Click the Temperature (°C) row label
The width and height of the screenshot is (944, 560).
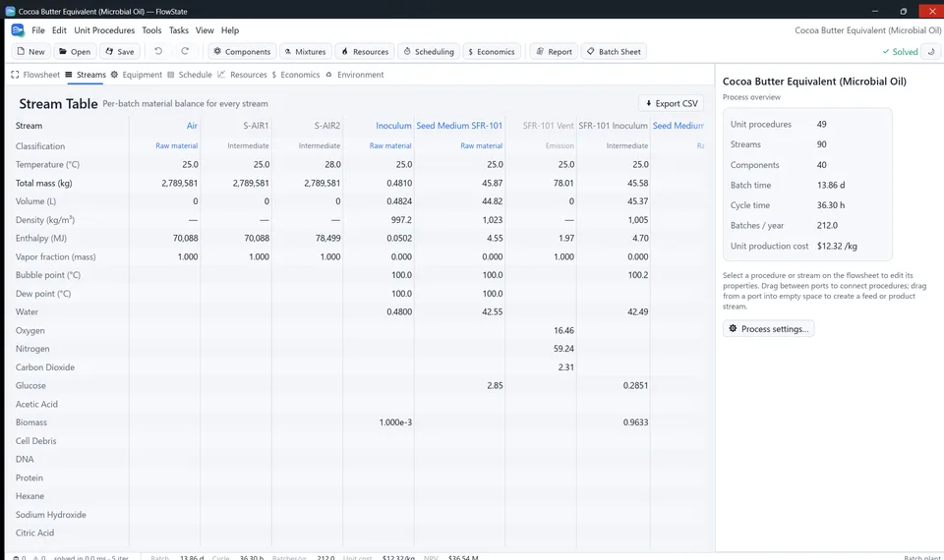[x=47, y=164]
